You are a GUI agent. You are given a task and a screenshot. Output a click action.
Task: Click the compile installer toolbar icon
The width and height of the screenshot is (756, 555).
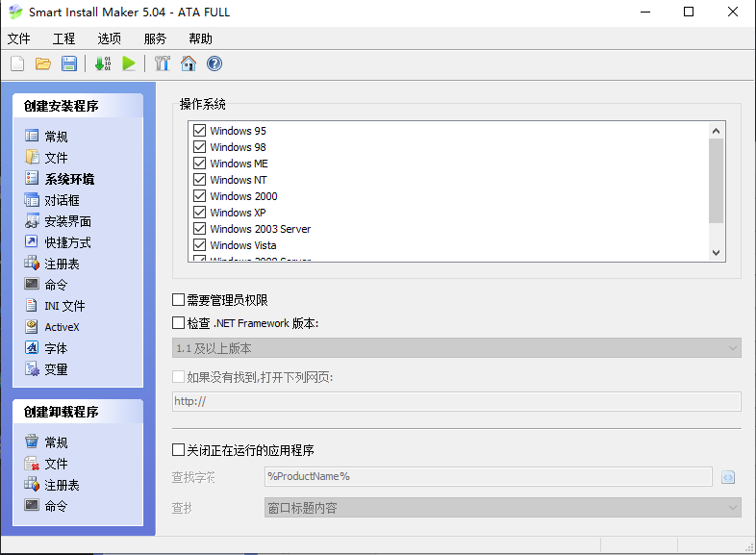pyautogui.click(x=103, y=63)
